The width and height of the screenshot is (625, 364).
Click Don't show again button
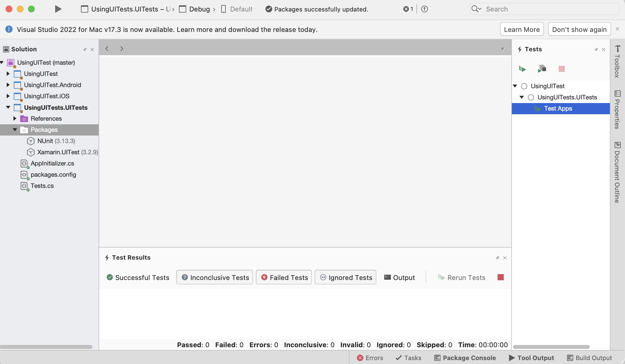click(579, 29)
